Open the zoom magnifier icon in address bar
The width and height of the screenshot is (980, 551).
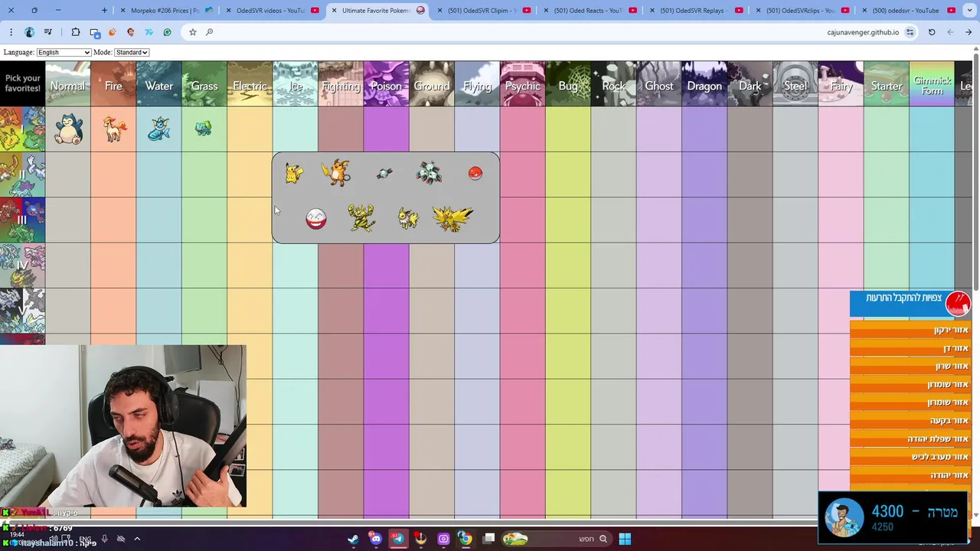pos(209,32)
